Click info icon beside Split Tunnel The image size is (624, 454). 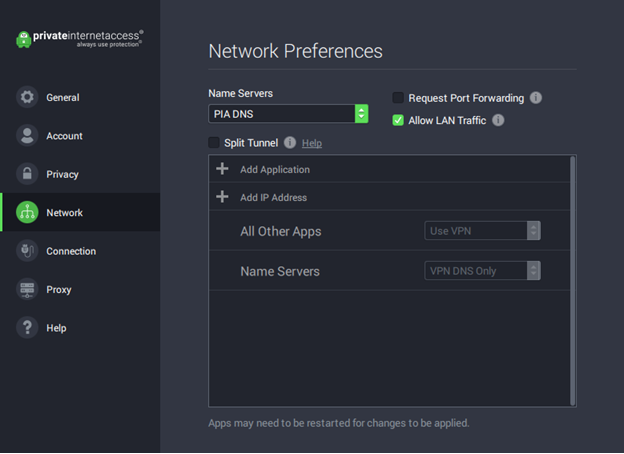[x=290, y=142]
